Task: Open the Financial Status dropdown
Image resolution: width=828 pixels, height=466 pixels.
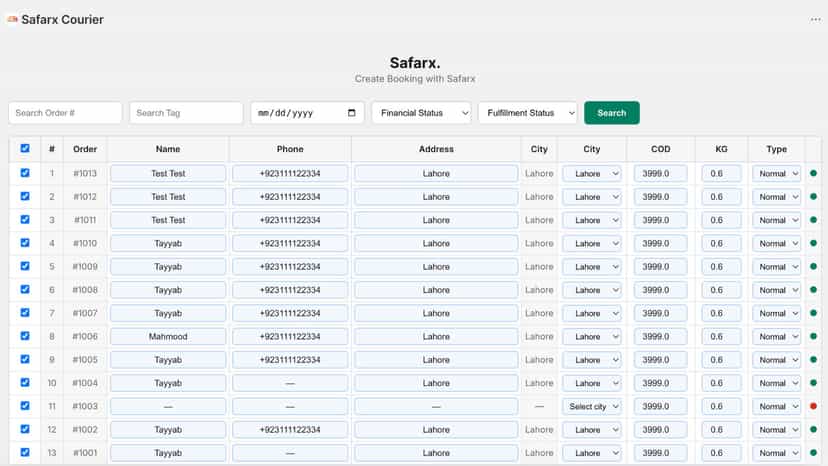Action: pos(421,113)
